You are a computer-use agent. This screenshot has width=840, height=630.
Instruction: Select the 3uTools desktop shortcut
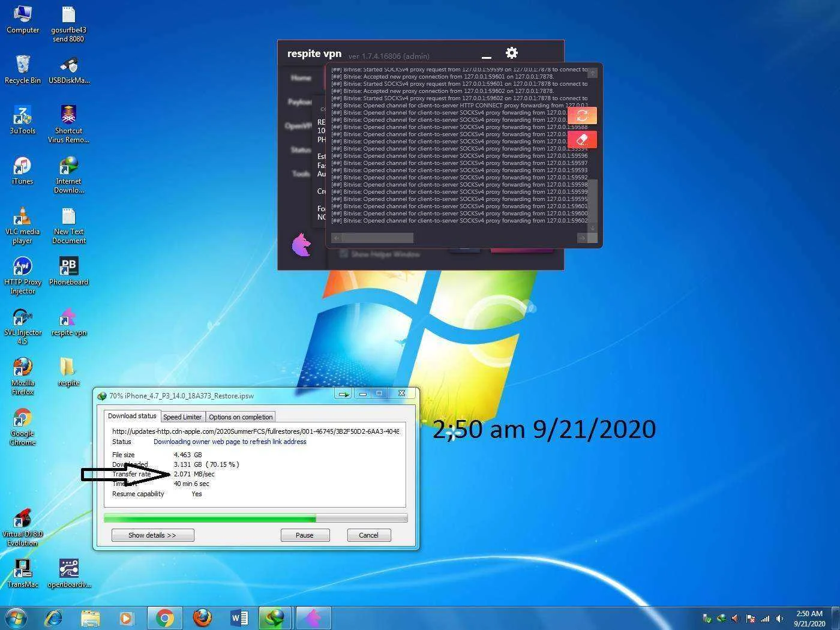coord(23,120)
